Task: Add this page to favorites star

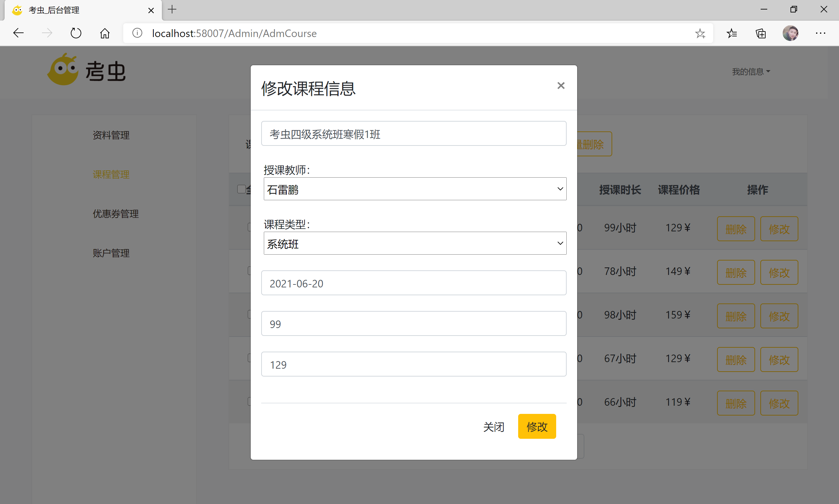Action: click(700, 33)
